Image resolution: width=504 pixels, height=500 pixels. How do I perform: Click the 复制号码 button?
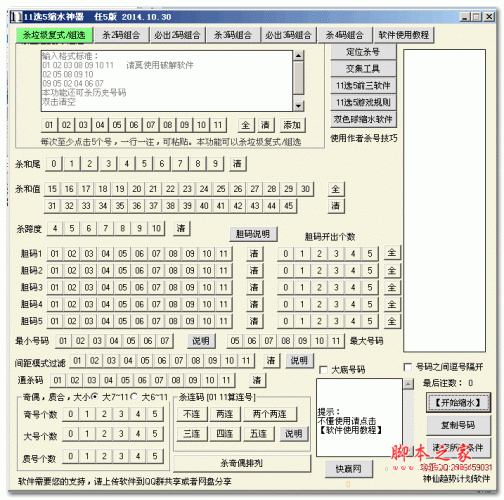pos(458,425)
